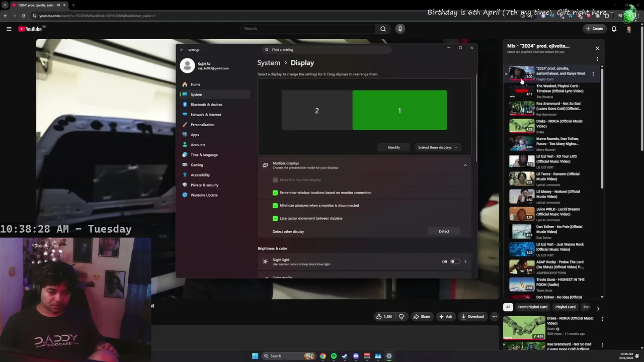Screen dimensions: 644x362
Task: Click the browser back arrow
Action: [6, 16]
